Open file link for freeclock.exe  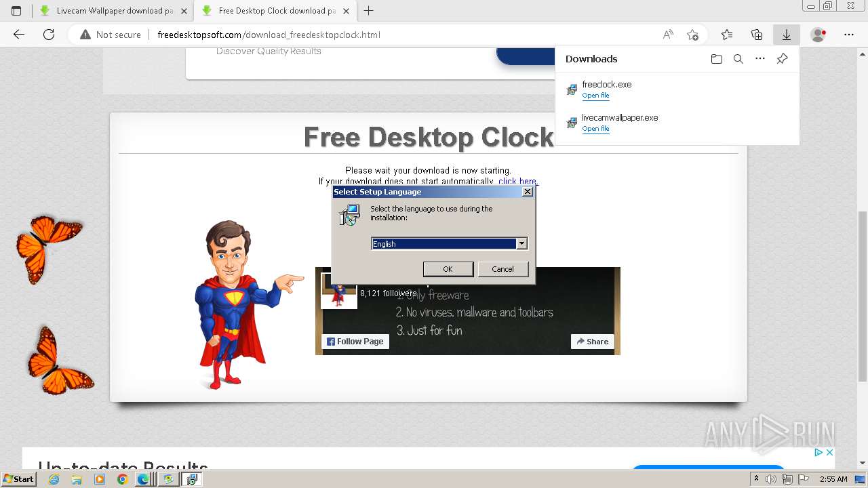point(595,96)
